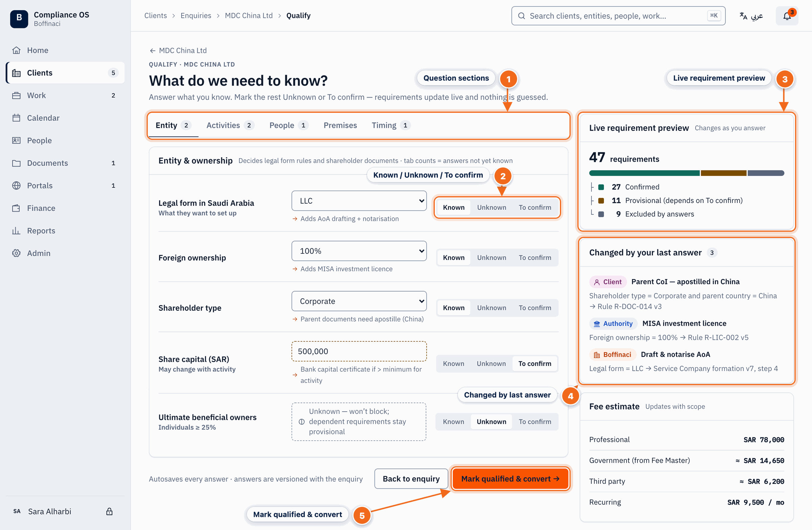Click back arrow beside MDC China Ltd

pyautogui.click(x=153, y=50)
